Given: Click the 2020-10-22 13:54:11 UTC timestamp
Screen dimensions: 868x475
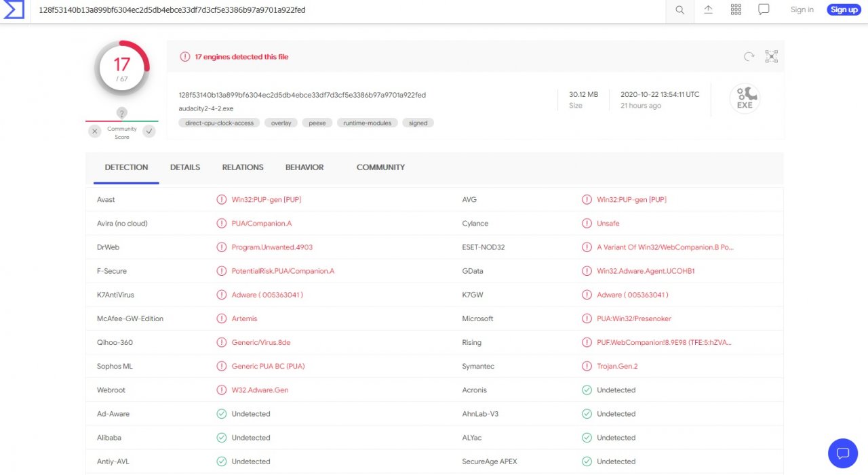Looking at the screenshot, I should (x=660, y=95).
